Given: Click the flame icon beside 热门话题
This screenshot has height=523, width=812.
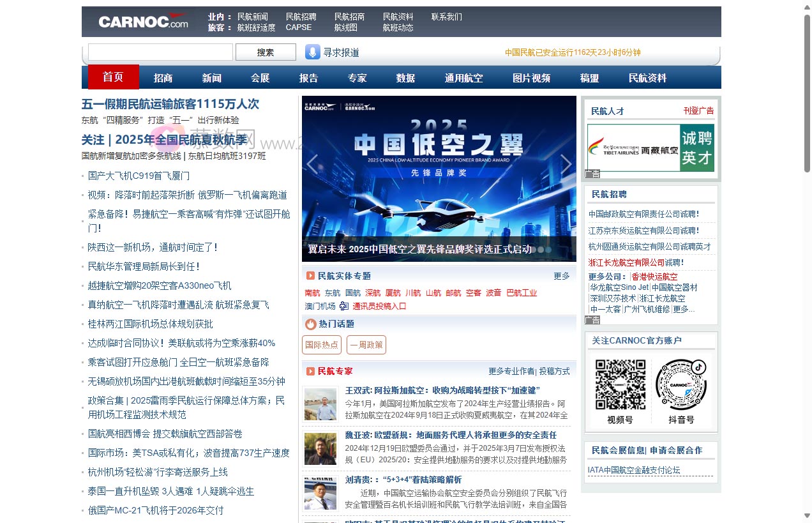Looking at the screenshot, I should pos(309,324).
